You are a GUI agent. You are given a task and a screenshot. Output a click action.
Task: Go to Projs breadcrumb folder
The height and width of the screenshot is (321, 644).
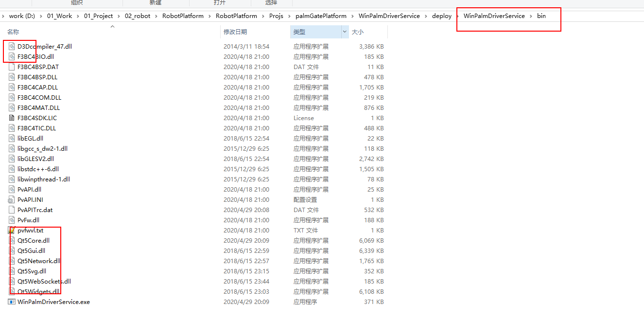point(276,16)
